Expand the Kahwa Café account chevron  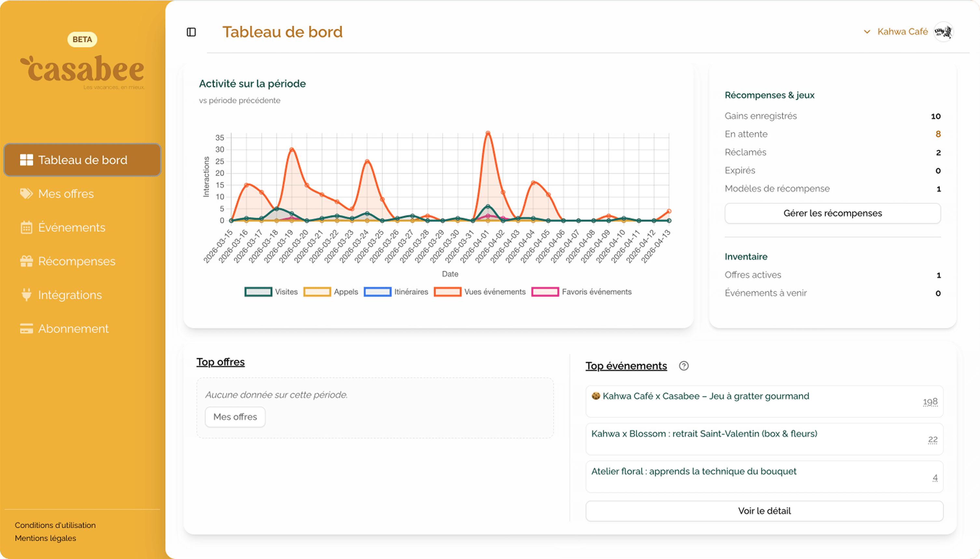867,32
